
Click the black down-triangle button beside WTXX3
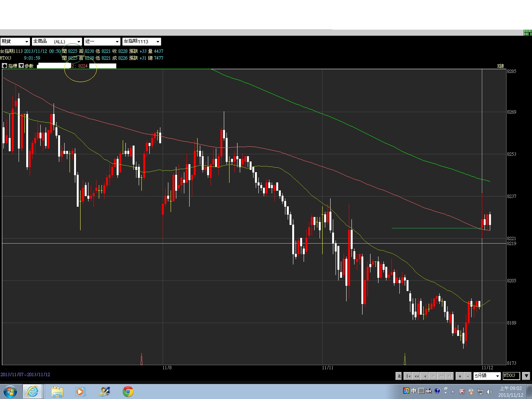[x=526, y=376]
